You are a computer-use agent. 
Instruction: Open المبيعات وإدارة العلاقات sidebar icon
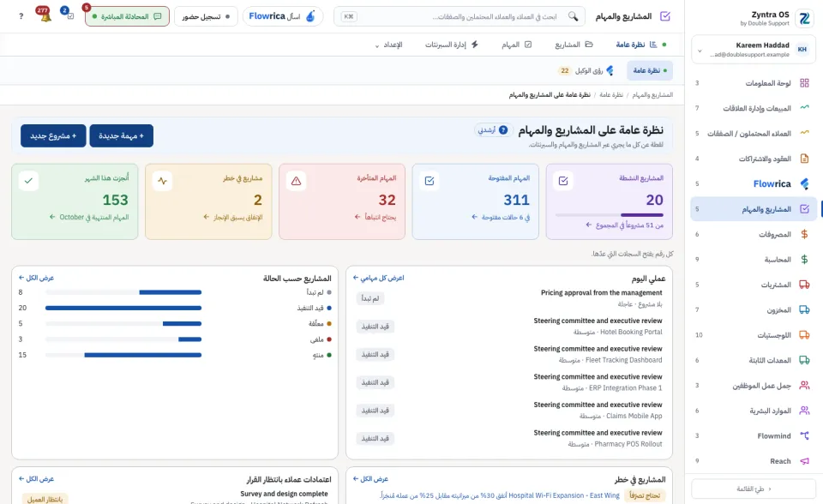coord(804,108)
